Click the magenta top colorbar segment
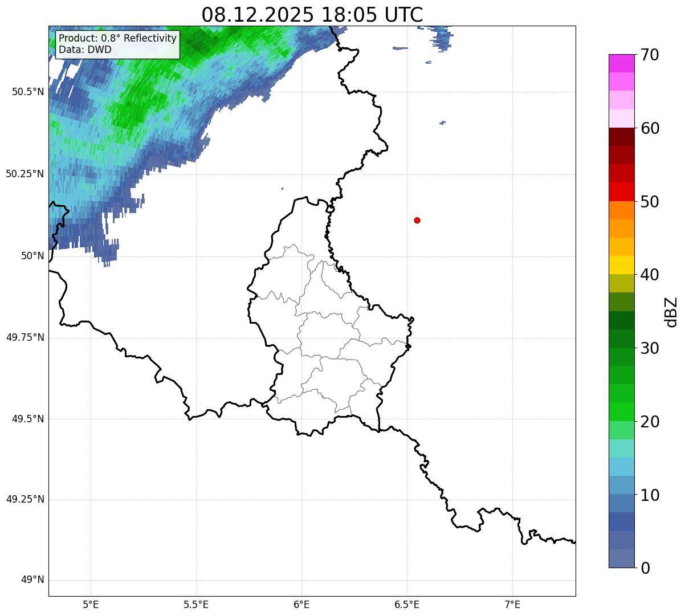The image size is (685, 616). 621,63
